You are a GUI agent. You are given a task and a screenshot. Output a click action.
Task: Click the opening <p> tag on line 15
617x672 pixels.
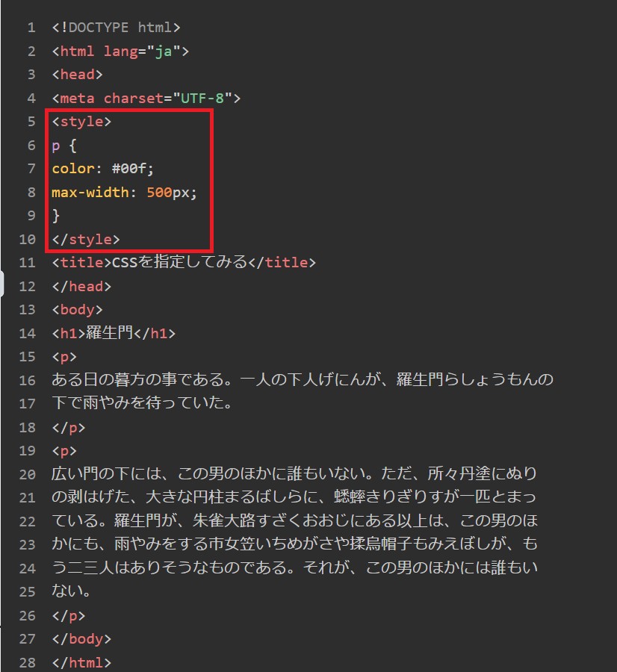pos(64,357)
